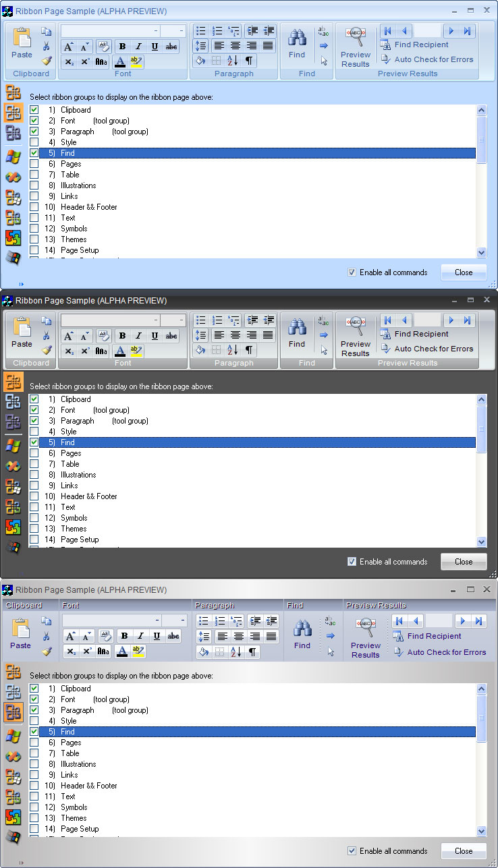Click Change Case (Aa) in the dark window
Viewport: 498px width, 868px height.
[x=101, y=351]
